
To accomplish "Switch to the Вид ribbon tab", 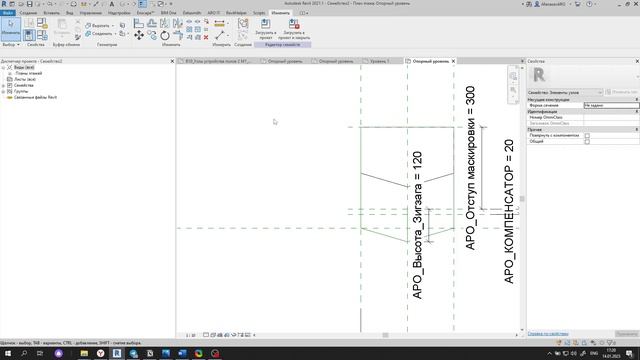I will [70, 13].
